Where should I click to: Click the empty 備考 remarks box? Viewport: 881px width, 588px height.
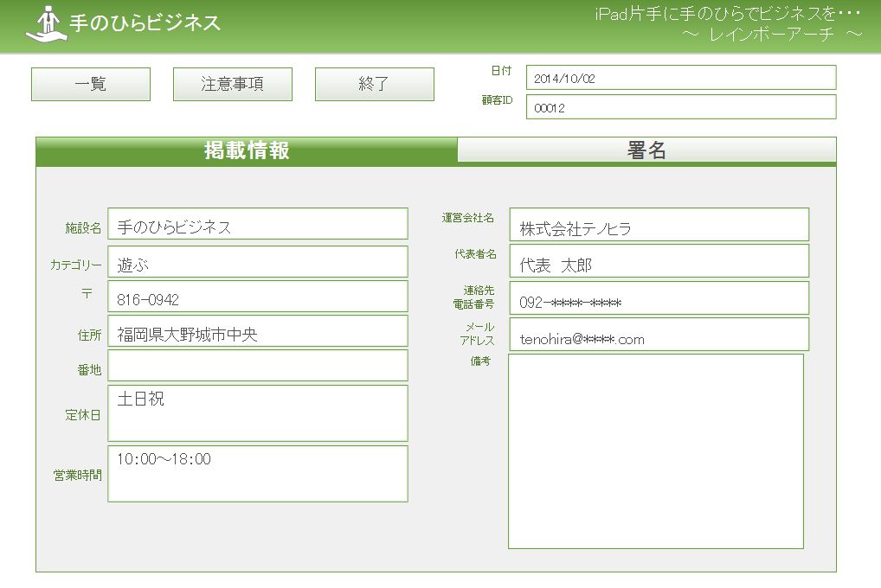click(656, 451)
